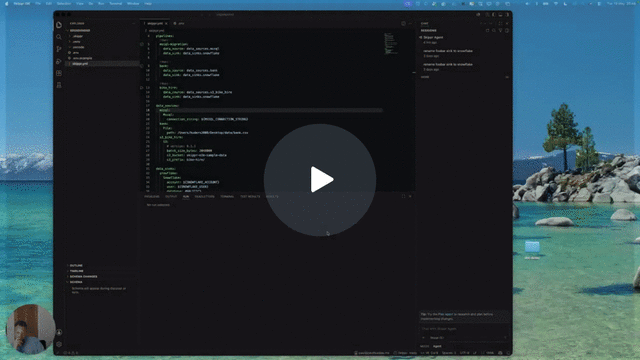Expand the Timeline section
The image size is (640, 360).
tap(102, 271)
